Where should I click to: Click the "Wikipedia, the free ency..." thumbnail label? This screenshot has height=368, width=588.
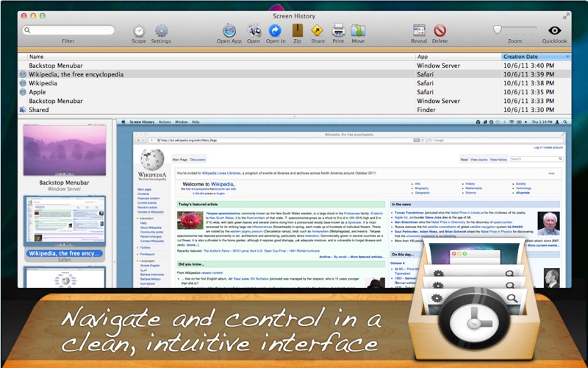(x=64, y=253)
